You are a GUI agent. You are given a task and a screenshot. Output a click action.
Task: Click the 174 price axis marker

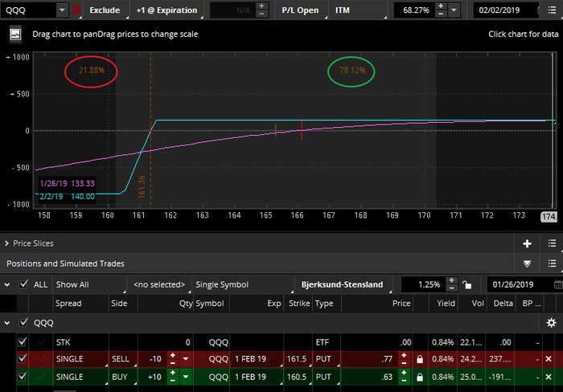(x=549, y=217)
